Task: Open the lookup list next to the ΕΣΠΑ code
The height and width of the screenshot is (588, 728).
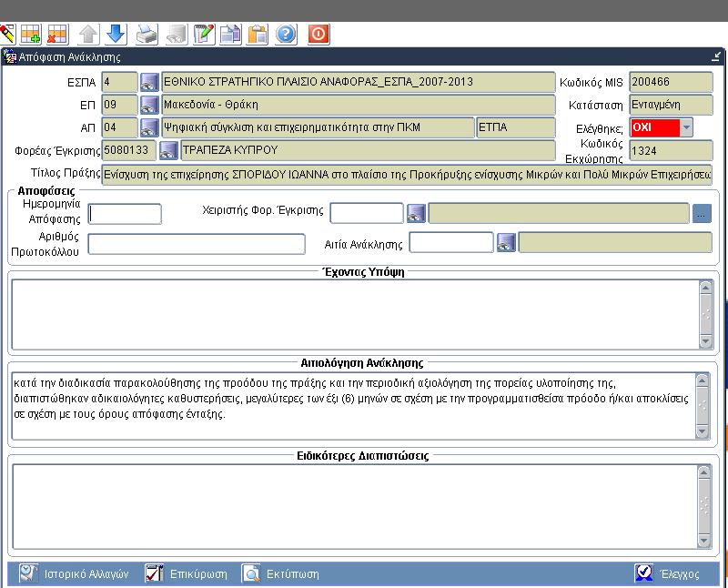Action: pyautogui.click(x=149, y=82)
